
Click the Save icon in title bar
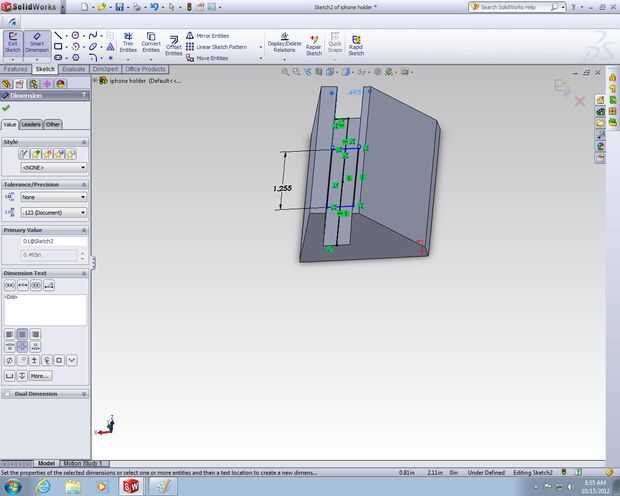click(x=119, y=7)
